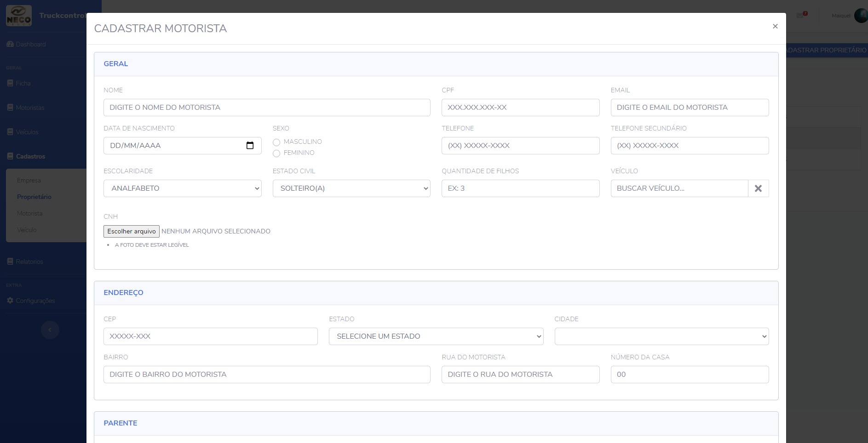Click the sidebar collapse arrow button

pos(50,330)
